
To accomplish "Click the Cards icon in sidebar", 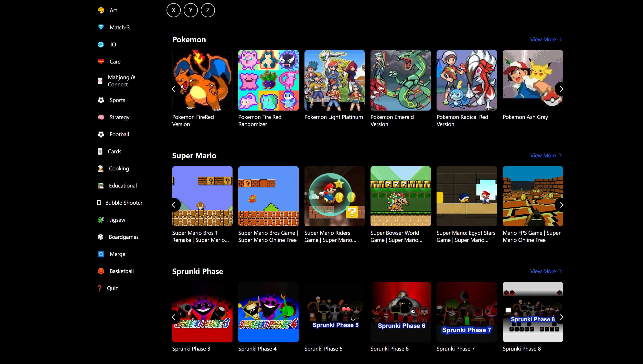I will [x=100, y=151].
